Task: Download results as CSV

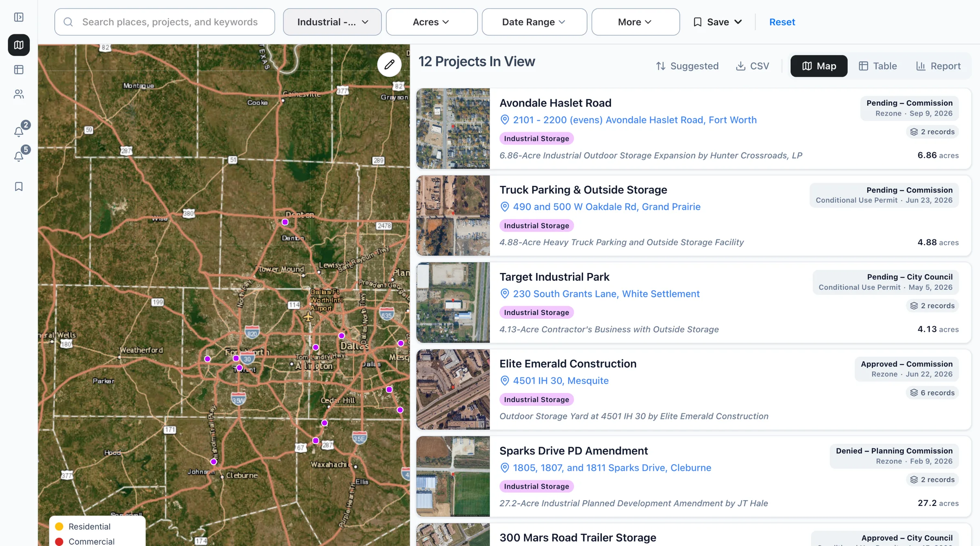Action: pos(753,66)
